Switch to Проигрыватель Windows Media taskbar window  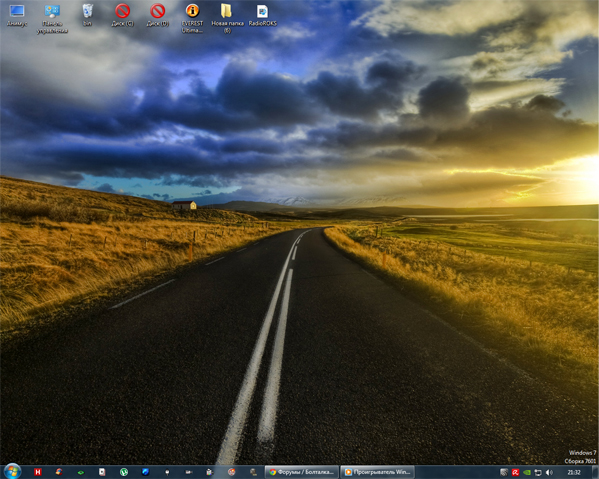pyautogui.click(x=377, y=472)
